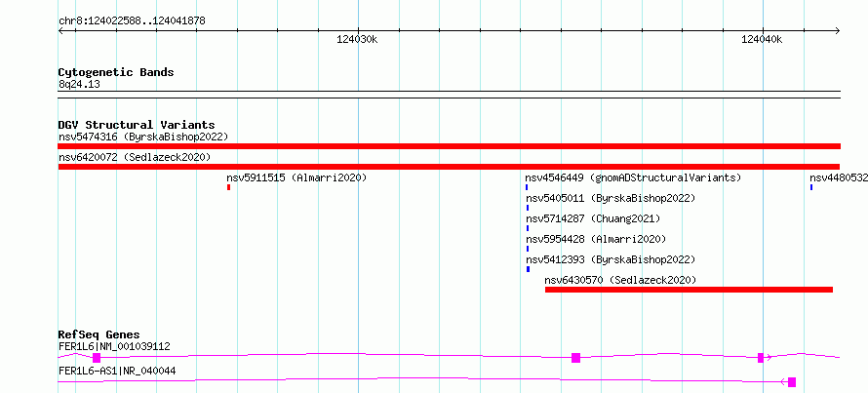Open nsv5405011 (ByrskaBishop2022) label
868x393 pixels.
tap(611, 198)
